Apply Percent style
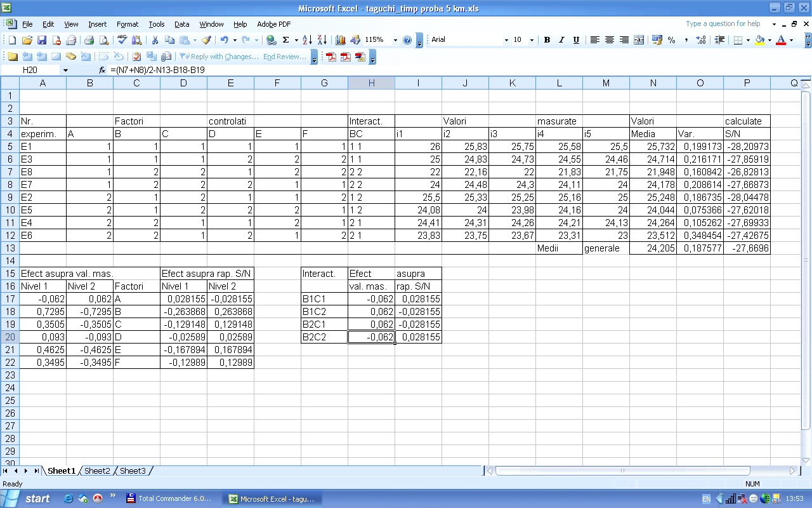812x508 pixels. tap(672, 40)
